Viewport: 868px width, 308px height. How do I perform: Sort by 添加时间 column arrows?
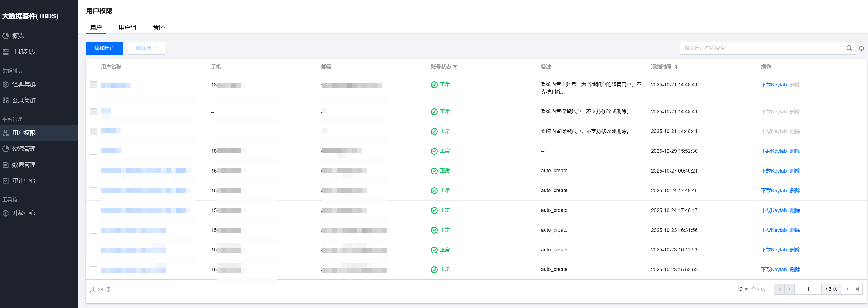[x=676, y=67]
